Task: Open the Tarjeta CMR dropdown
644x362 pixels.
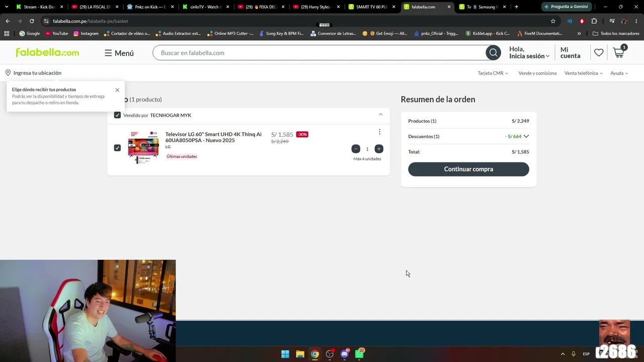Action: tap(493, 73)
